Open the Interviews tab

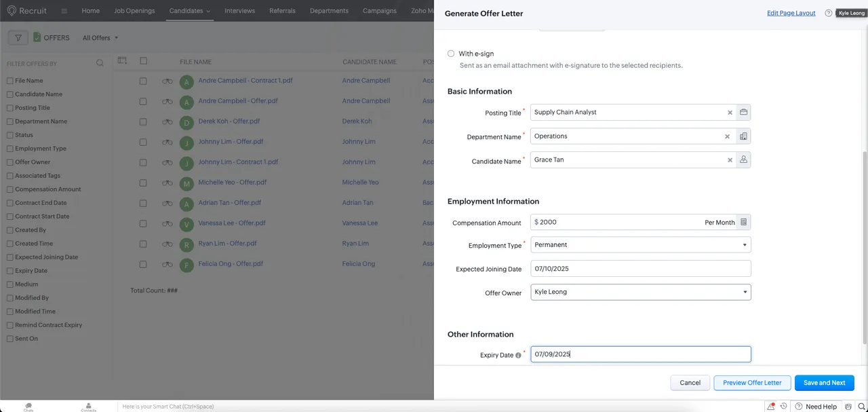pos(240,11)
